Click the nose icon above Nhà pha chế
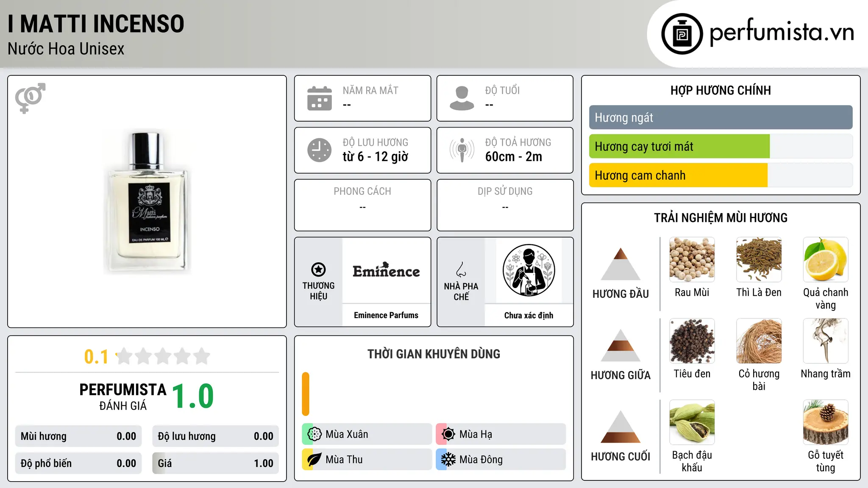Screen dimensions: 868x488 [x=461, y=269]
